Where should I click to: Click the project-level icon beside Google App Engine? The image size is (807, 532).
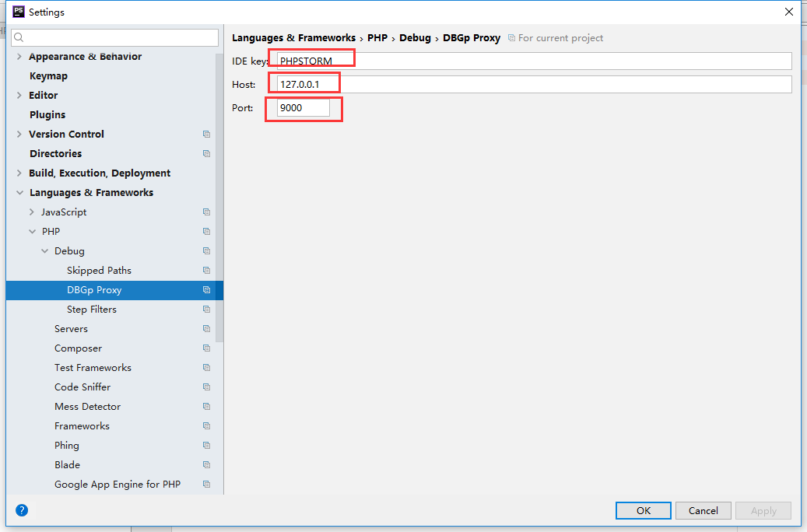(x=206, y=484)
